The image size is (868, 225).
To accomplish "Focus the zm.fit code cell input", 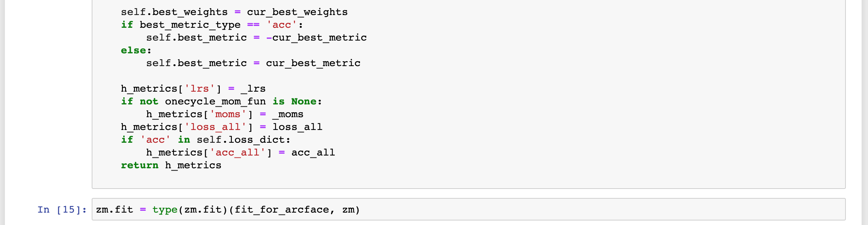I will [469, 209].
